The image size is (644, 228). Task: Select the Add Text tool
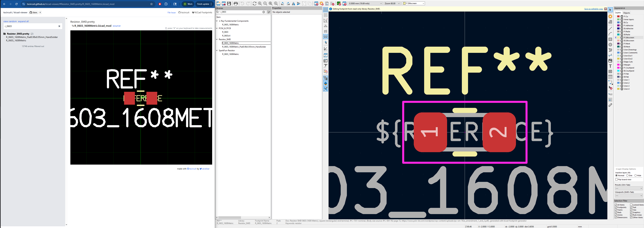(610, 66)
